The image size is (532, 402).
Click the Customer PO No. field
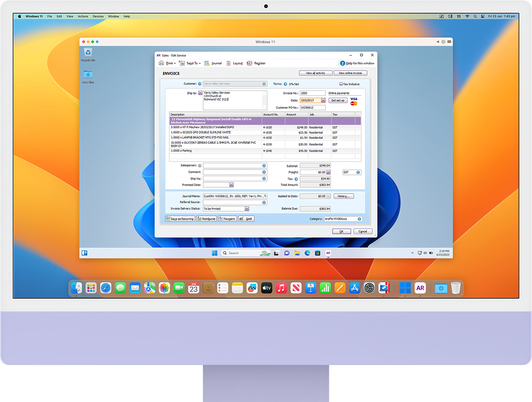(x=313, y=107)
